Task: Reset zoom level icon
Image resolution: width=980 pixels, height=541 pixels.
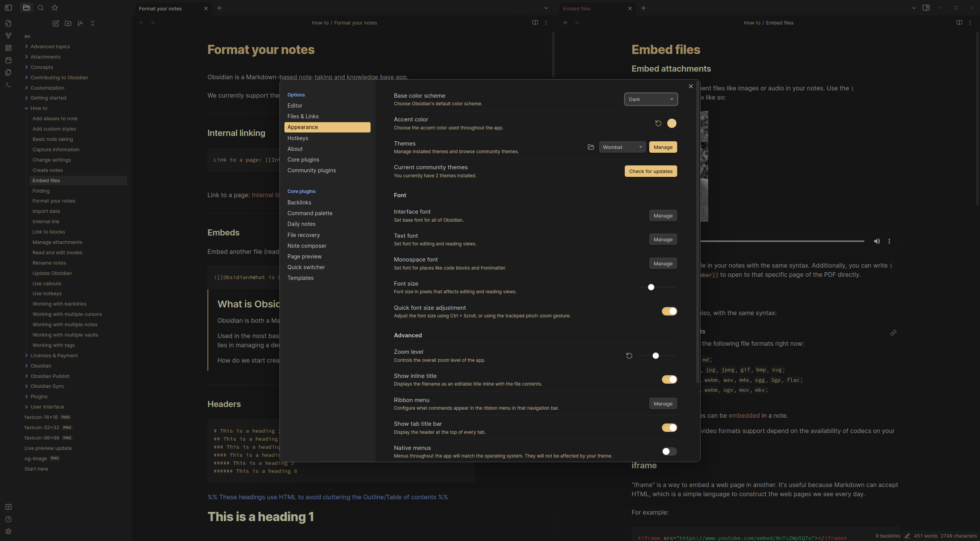Action: (629, 356)
